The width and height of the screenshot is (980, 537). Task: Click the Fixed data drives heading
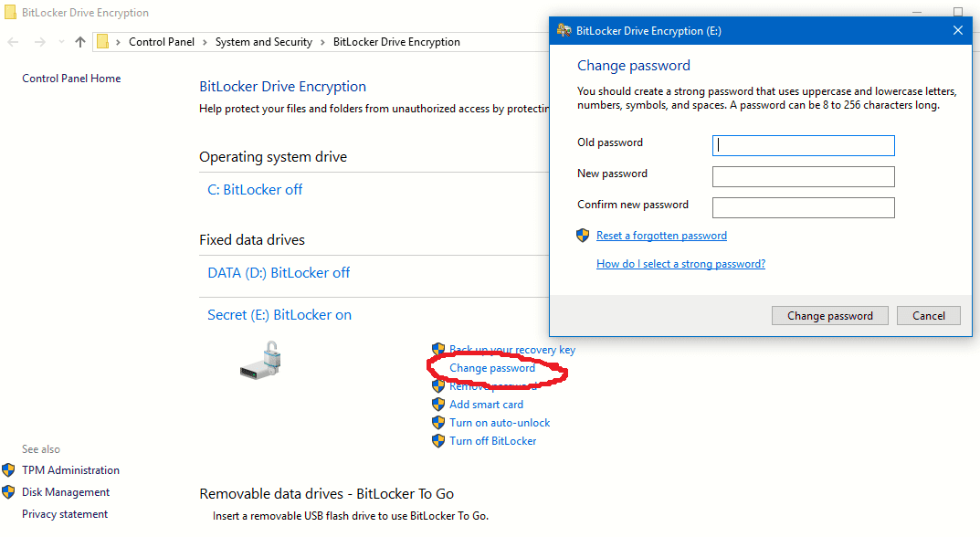tap(252, 240)
